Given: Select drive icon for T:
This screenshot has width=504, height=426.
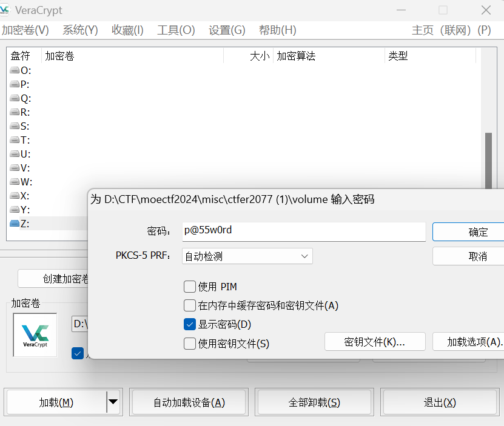Looking at the screenshot, I should point(15,140).
